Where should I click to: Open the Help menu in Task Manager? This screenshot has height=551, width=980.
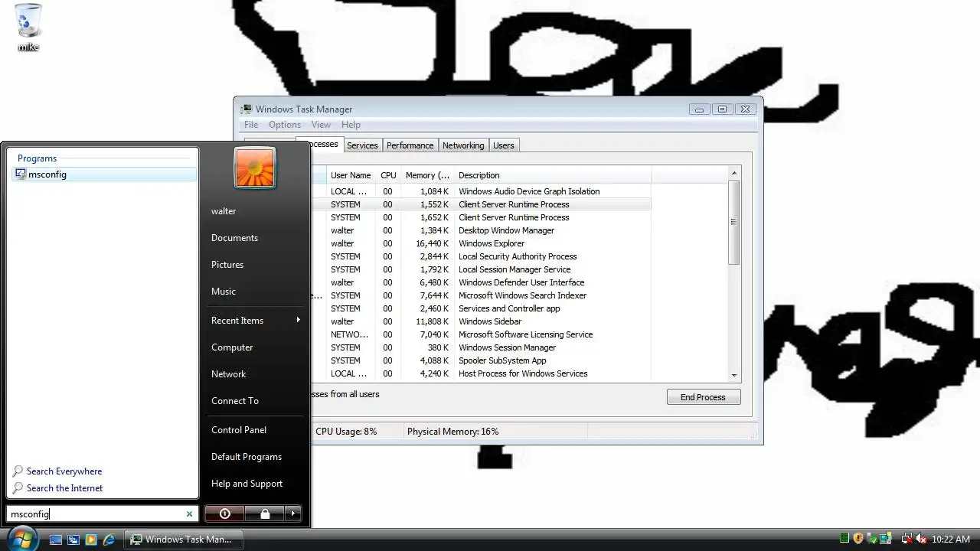[x=351, y=125]
